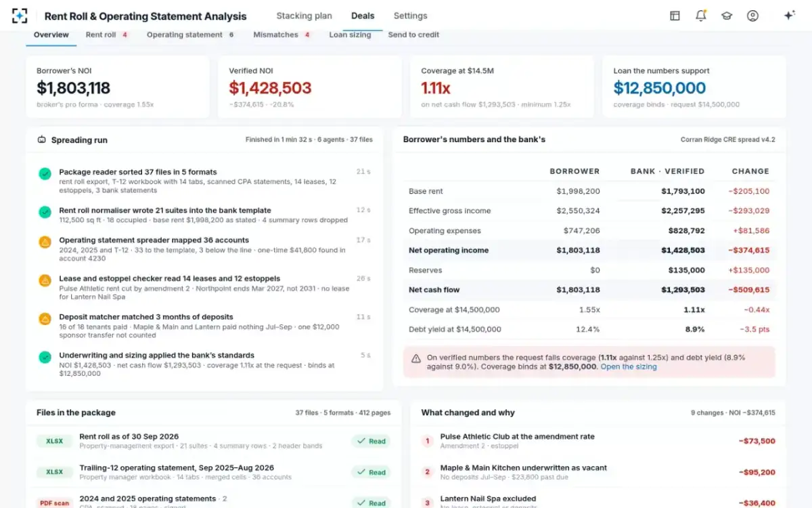Click XLSX badge for Trailing-12 operating statement
Viewport: 812px width, 508px height.
coord(54,472)
